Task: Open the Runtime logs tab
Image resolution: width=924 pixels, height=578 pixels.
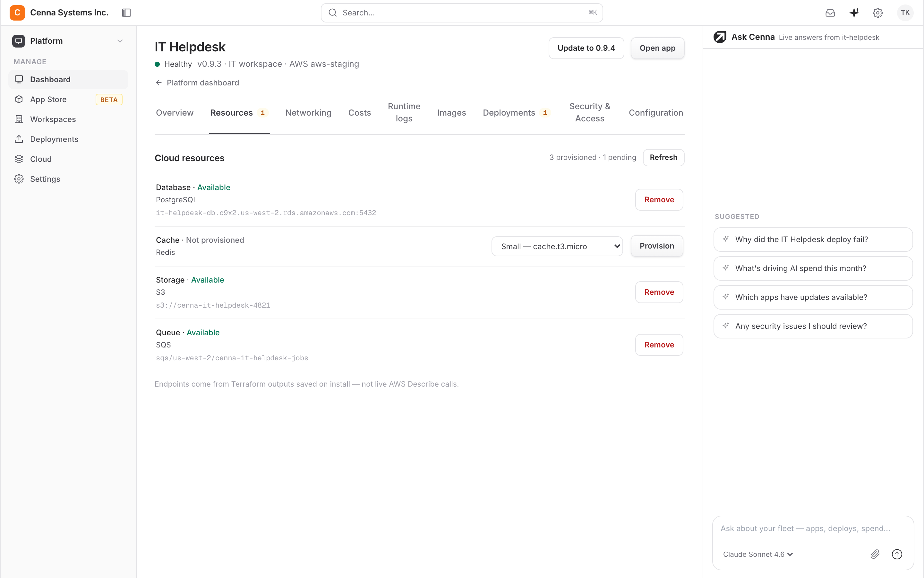Action: click(404, 112)
